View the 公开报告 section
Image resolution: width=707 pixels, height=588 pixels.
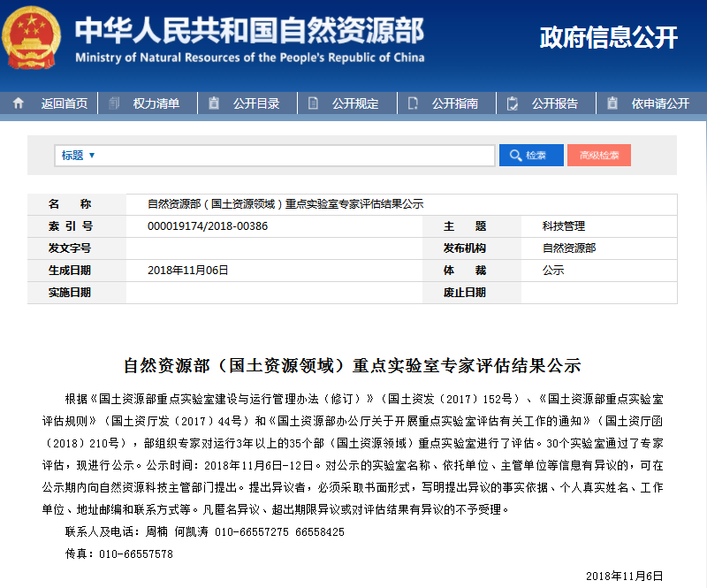click(x=555, y=103)
